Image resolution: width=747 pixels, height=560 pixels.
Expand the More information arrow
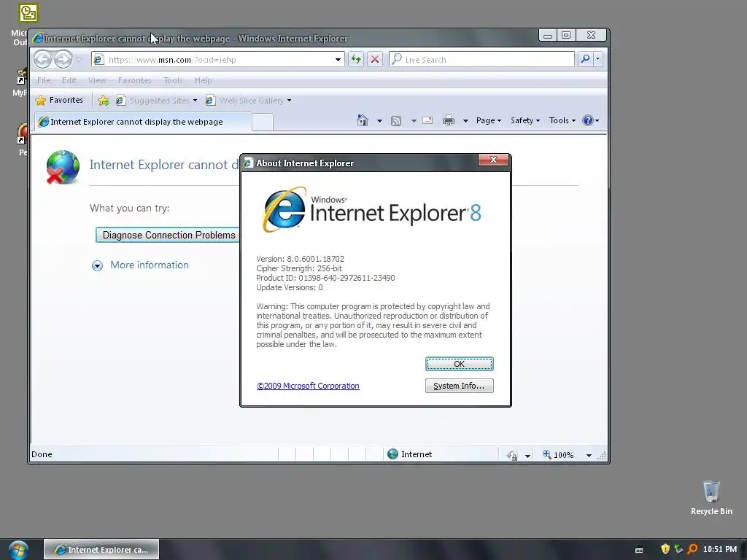(x=97, y=265)
